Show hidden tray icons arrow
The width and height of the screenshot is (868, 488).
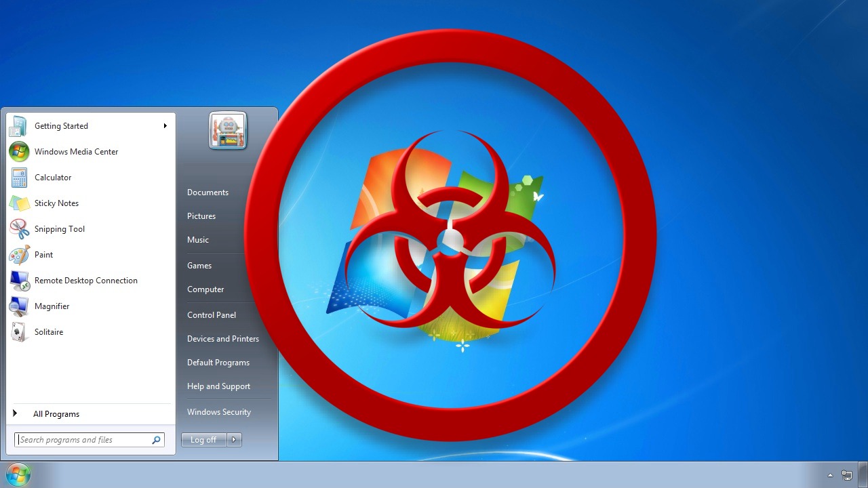coord(830,475)
